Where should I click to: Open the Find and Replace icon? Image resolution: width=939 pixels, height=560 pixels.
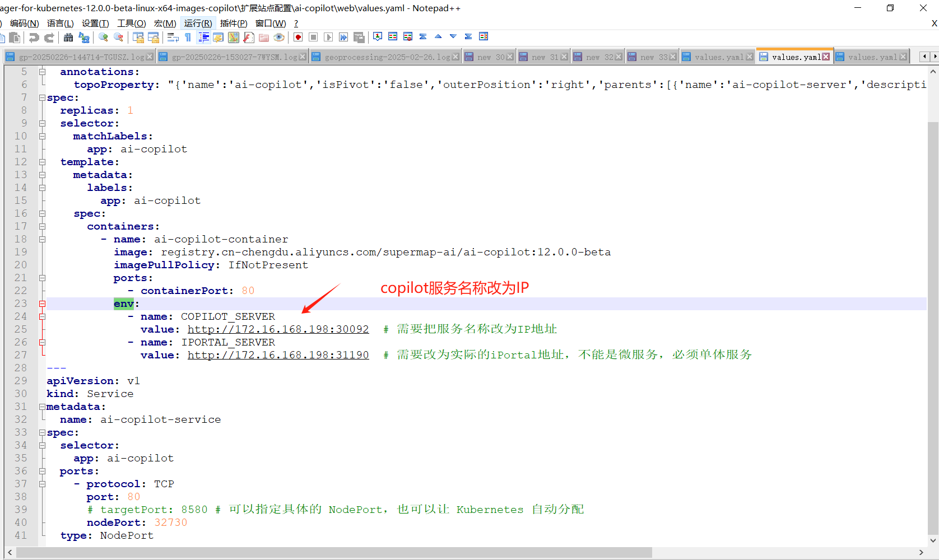(x=84, y=38)
